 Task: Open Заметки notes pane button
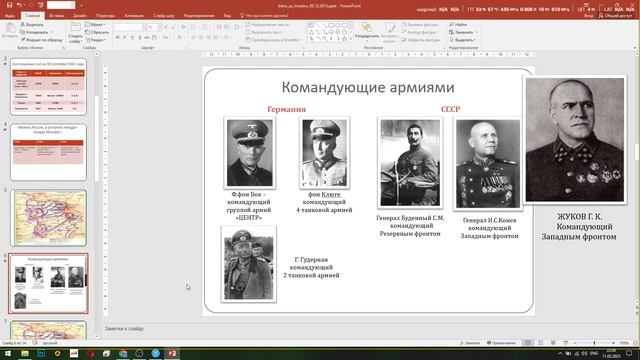(x=470, y=343)
